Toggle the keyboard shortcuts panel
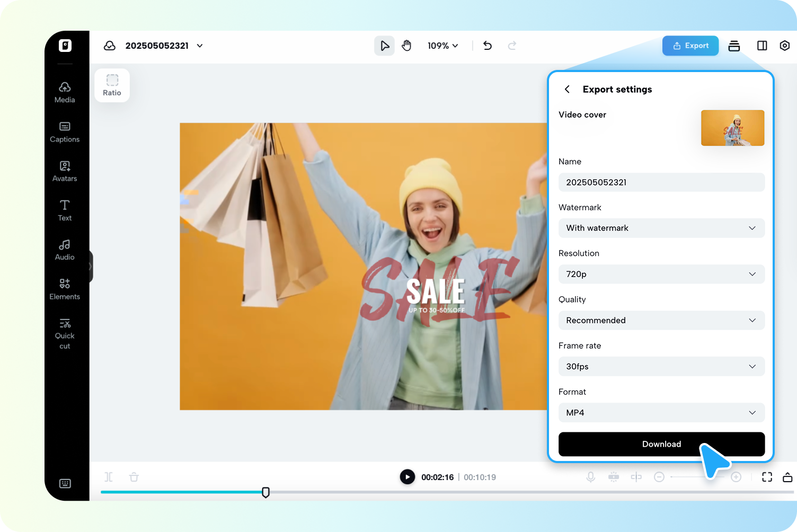Screen dimensions: 797x532 (65, 483)
